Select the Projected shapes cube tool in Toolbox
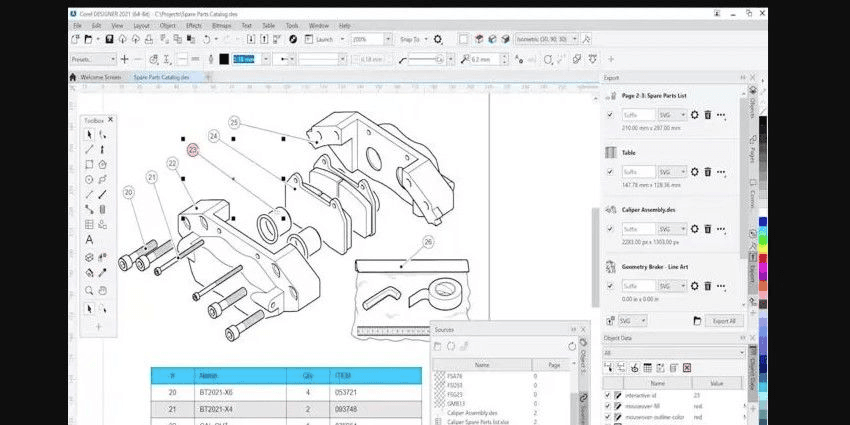 [89, 257]
